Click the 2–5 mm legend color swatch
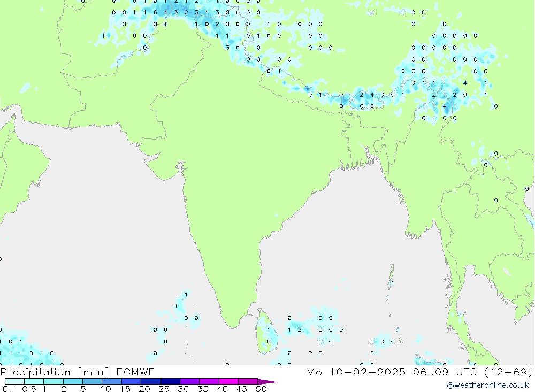The width and height of the screenshot is (535, 392). point(73,381)
